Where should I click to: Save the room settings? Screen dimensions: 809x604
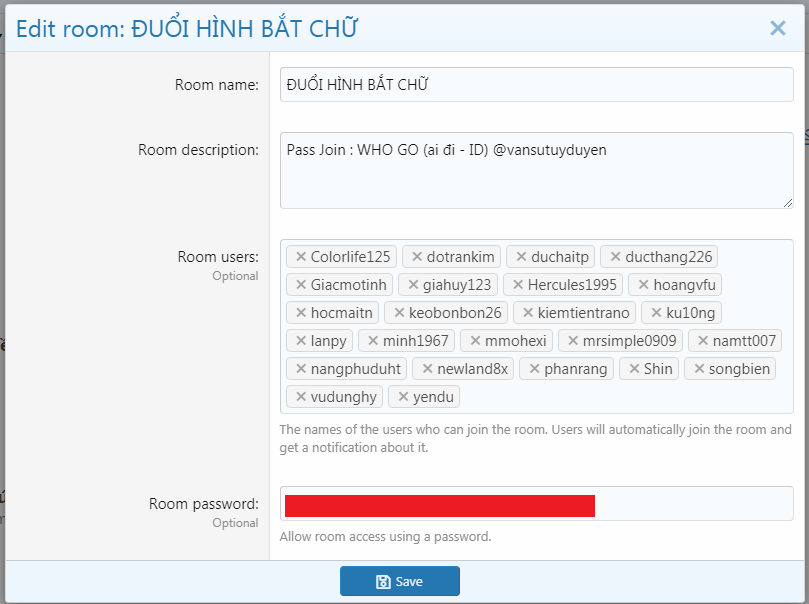(399, 581)
